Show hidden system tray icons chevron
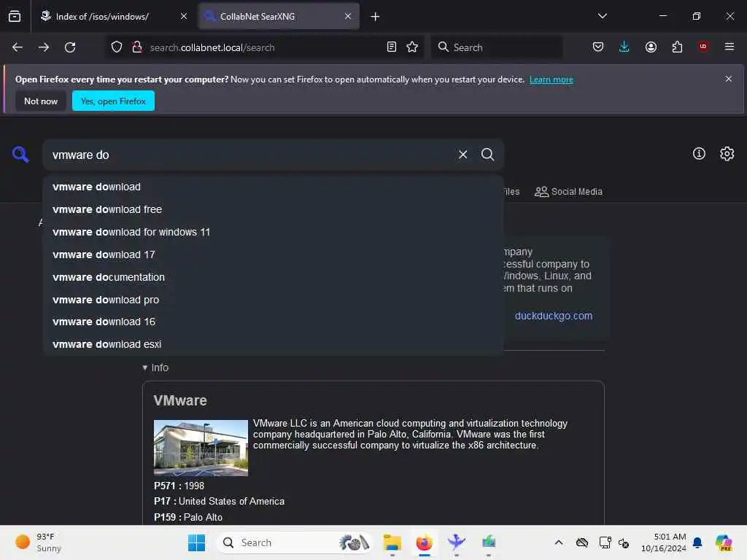The width and height of the screenshot is (747, 560). click(559, 542)
